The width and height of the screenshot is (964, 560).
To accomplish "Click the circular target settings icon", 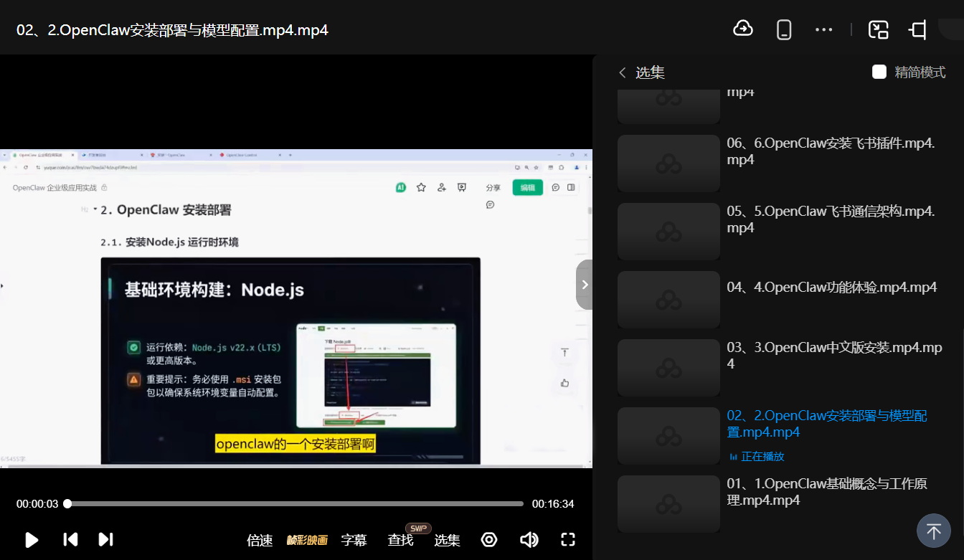I will point(489,540).
